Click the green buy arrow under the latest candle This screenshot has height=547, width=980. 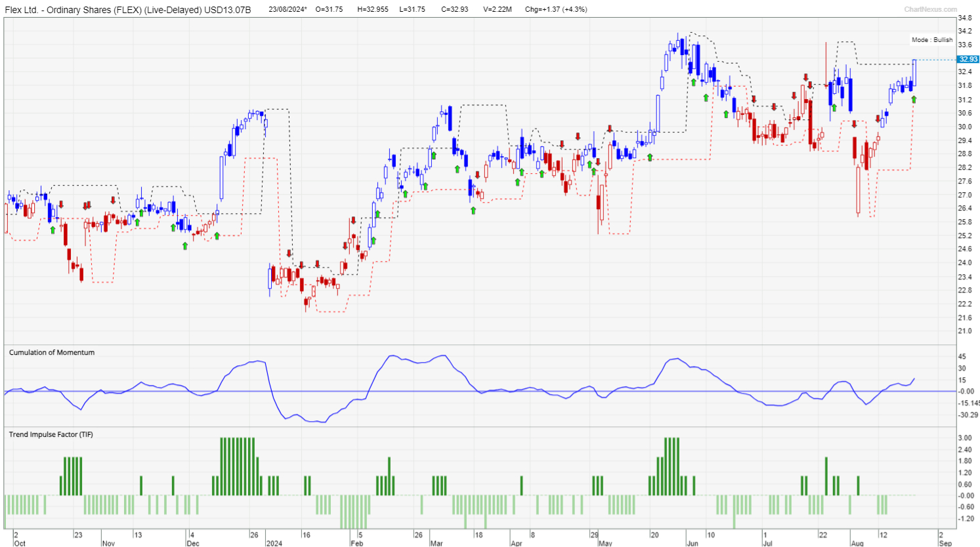pos(914,99)
